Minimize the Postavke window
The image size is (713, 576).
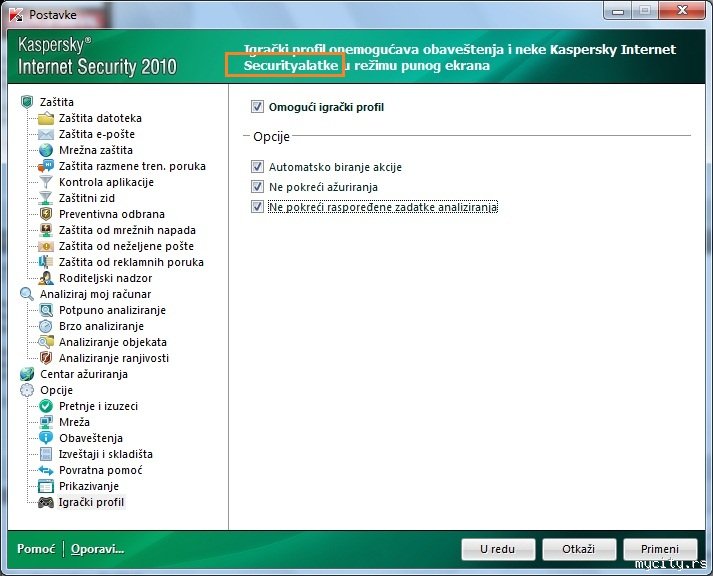618,11
